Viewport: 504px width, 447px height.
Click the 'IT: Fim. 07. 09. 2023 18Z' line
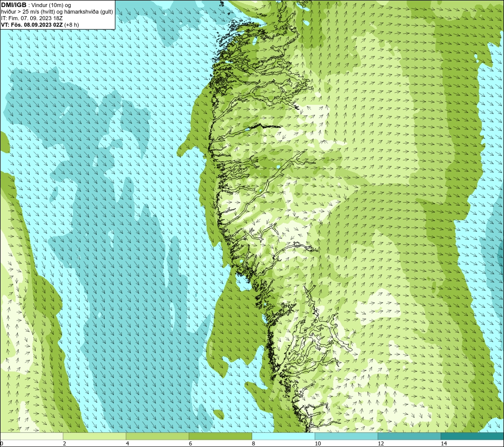point(32,18)
